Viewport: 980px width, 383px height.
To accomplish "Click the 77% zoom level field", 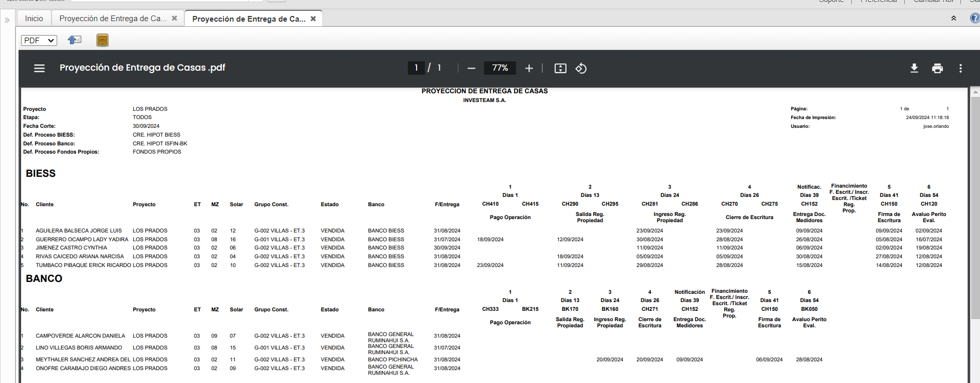I will coord(500,68).
